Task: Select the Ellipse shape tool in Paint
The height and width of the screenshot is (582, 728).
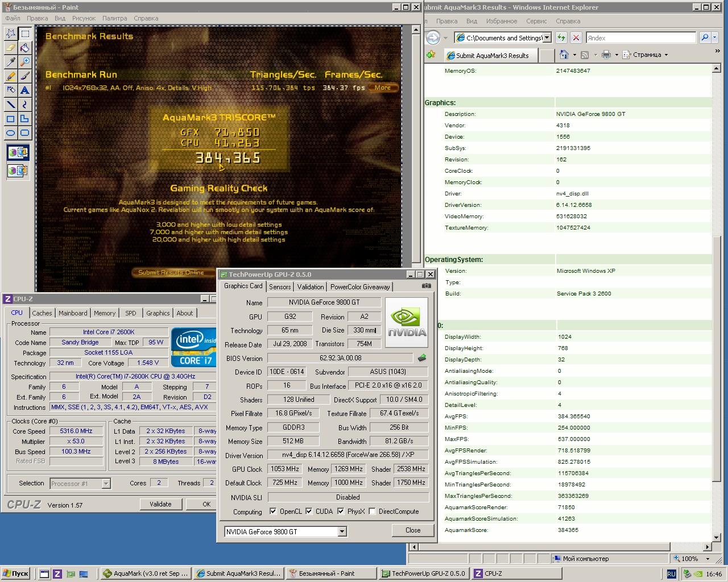Action: tap(10, 133)
